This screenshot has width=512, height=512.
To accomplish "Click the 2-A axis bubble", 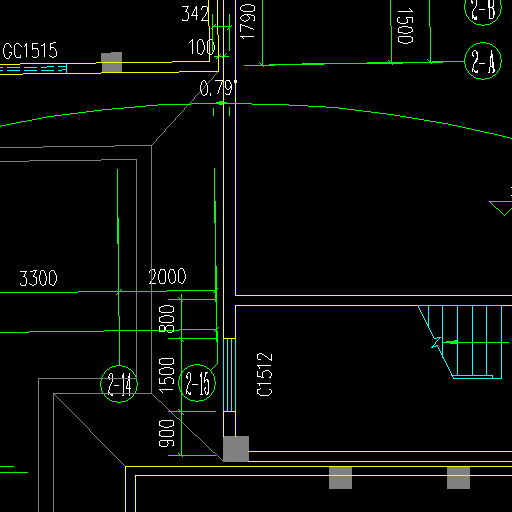I will (x=483, y=61).
